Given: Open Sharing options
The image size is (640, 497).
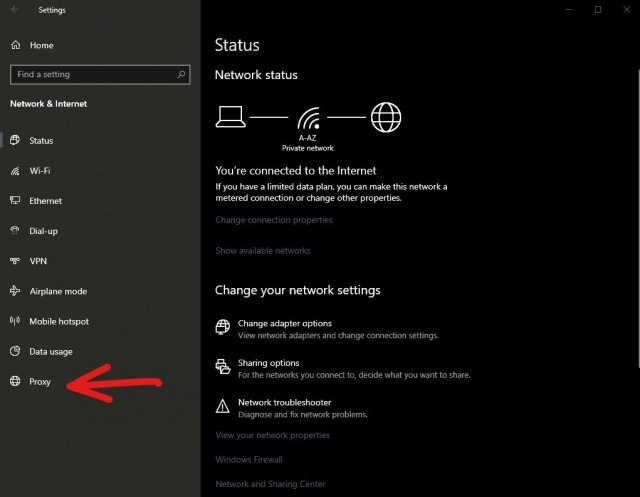Looking at the screenshot, I should pos(268,363).
